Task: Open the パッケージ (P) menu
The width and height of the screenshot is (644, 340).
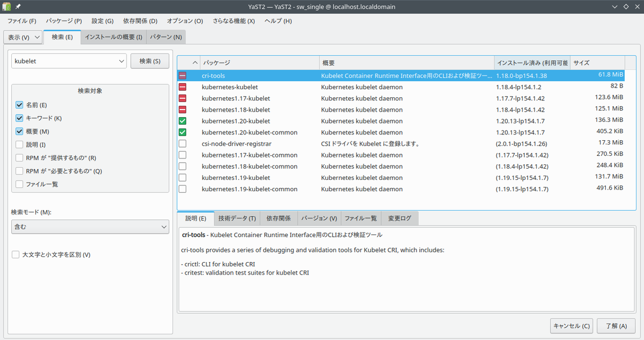Action: (x=64, y=21)
